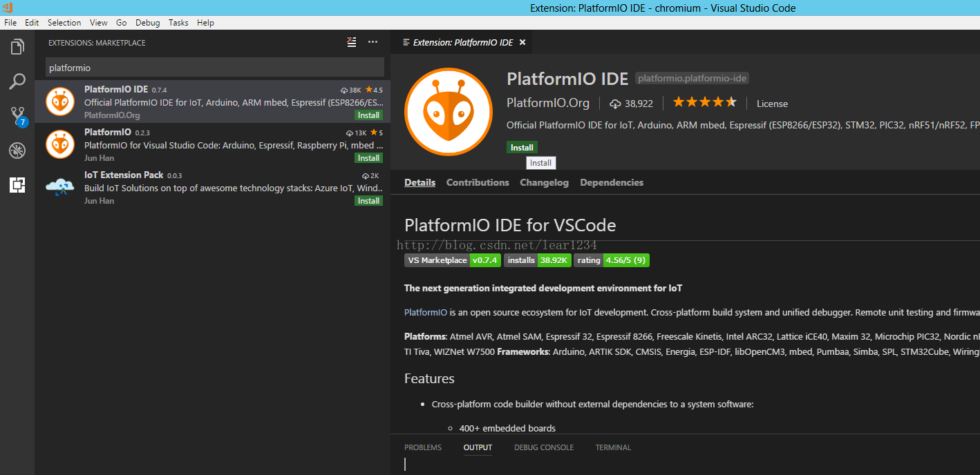The image size is (980, 475).
Task: Install the IoT Extension Pack
Action: [x=368, y=201]
